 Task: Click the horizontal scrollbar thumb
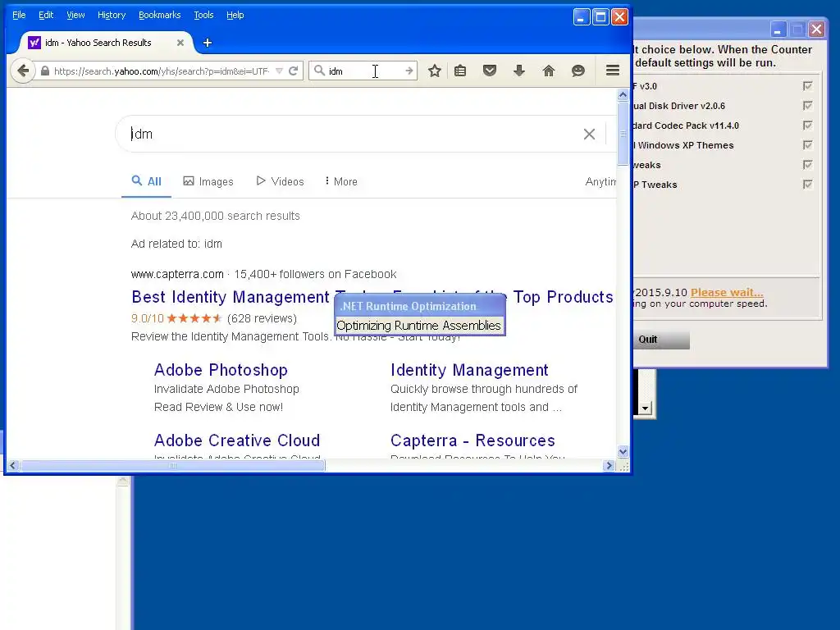(x=172, y=466)
